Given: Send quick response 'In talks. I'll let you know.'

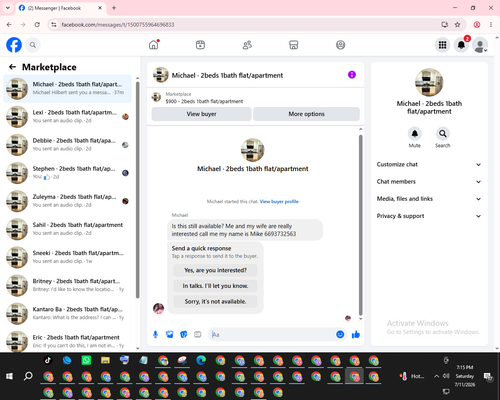Looking at the screenshot, I should (215, 286).
